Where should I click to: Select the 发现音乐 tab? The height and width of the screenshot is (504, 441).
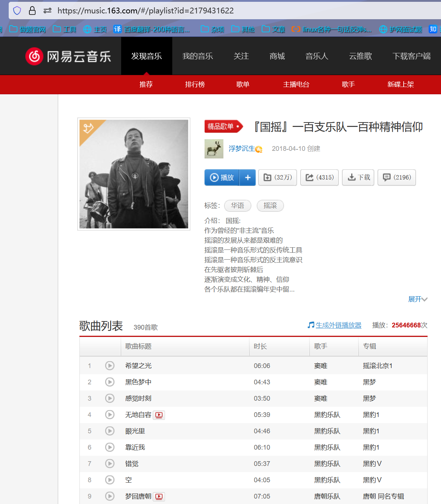point(147,56)
